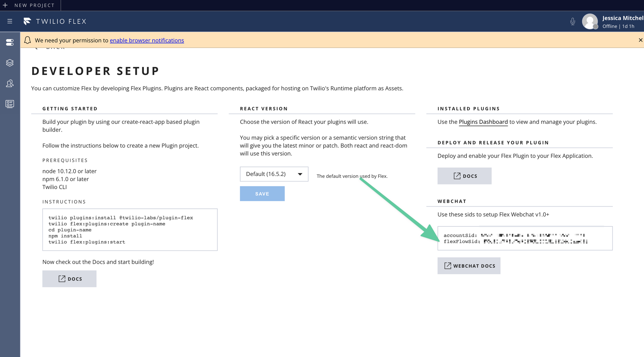Open DOCS under Deploy and Release
This screenshot has height=357, width=644.
pyautogui.click(x=464, y=176)
